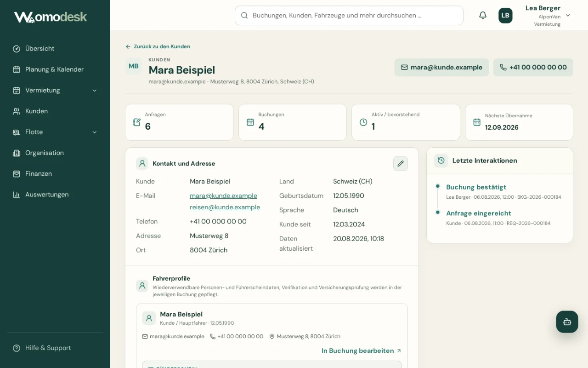Expand the Flotte chevron

click(x=95, y=132)
